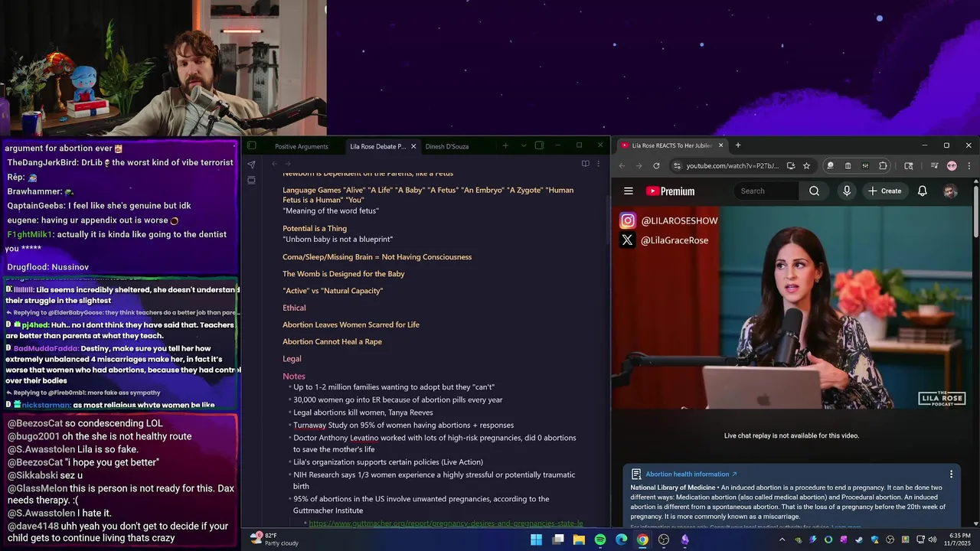Open Abortion health information link
The width and height of the screenshot is (980, 551).
tap(691, 474)
